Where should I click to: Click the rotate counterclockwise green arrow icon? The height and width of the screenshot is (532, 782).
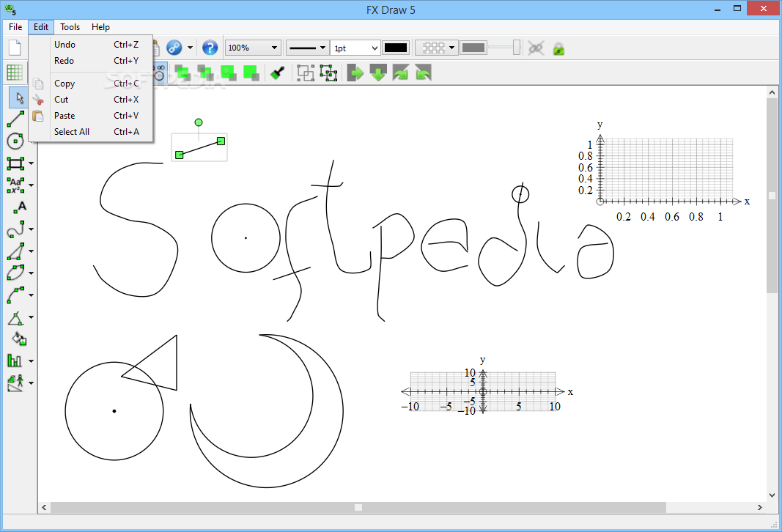click(423, 73)
